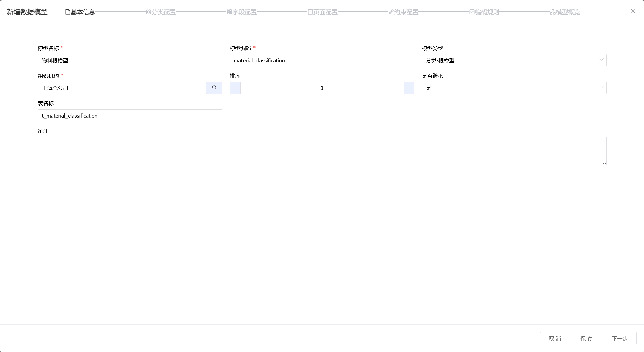Select the 基本信息 step
The height and width of the screenshot is (352, 644).
(80, 12)
